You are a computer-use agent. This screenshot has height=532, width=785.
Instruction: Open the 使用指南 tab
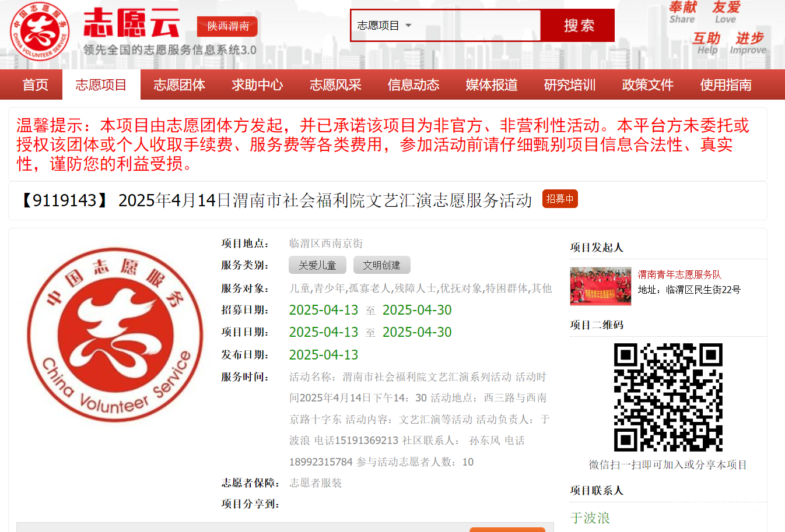coord(726,85)
